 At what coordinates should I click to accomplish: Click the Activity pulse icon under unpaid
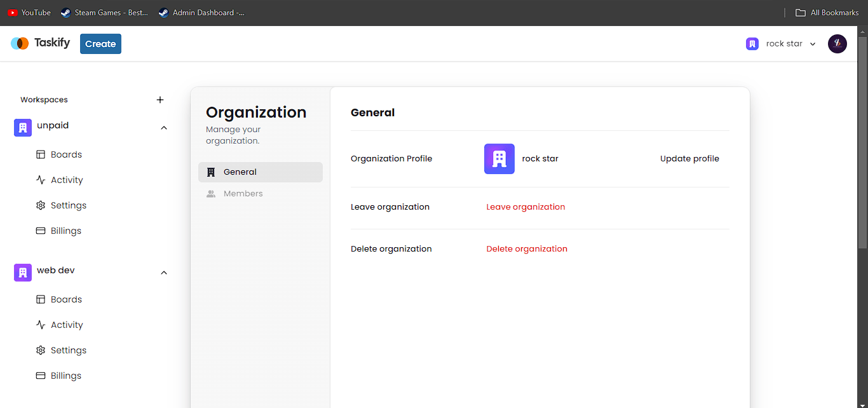[41, 180]
